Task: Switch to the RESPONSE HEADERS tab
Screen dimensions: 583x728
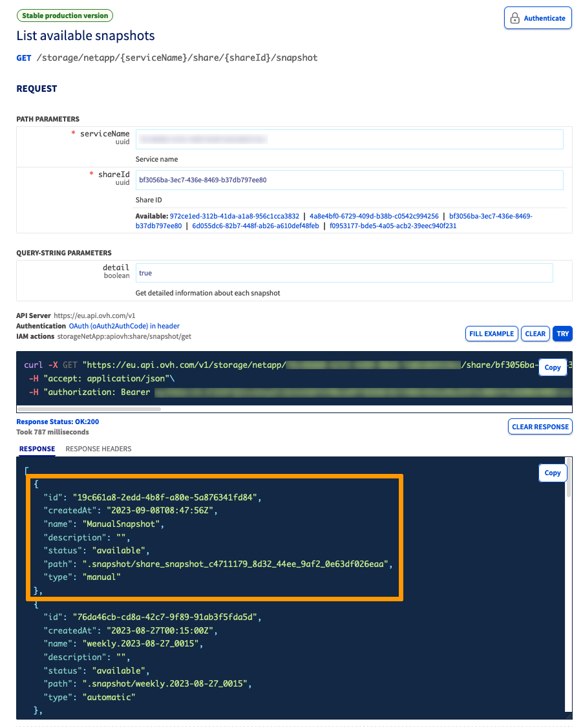Action: (98, 449)
